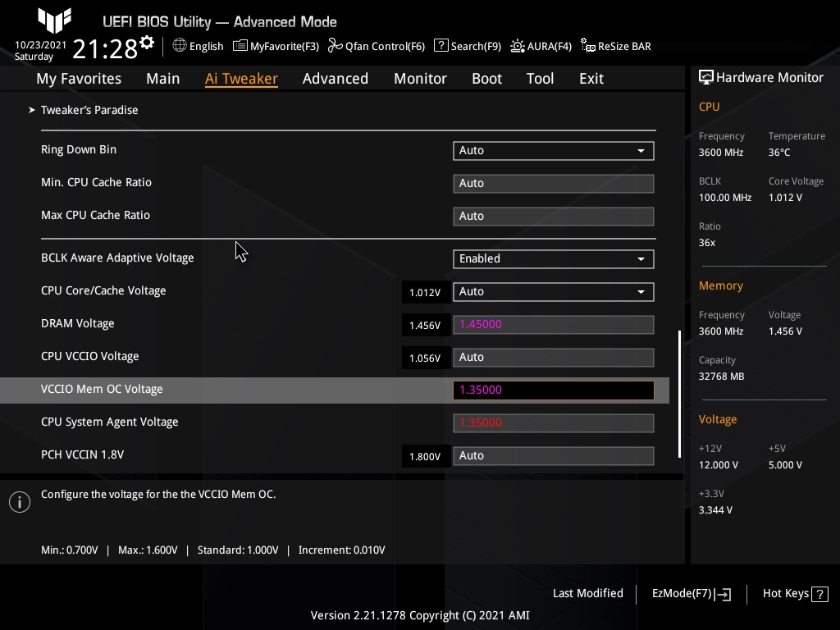Click memory capacity 32768 MB value
Viewport: 840px width, 630px height.
[722, 377]
